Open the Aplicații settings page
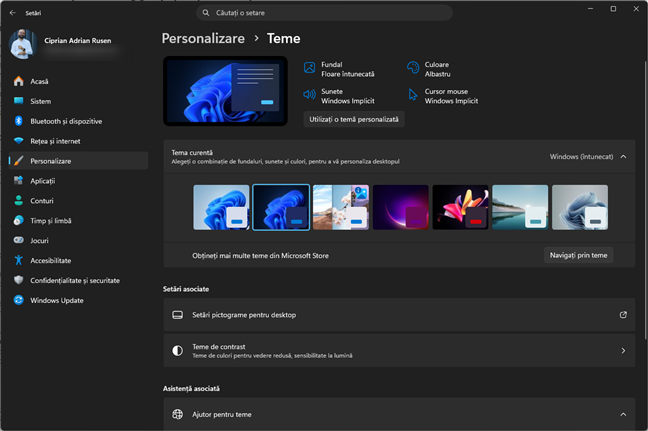 (79, 181)
